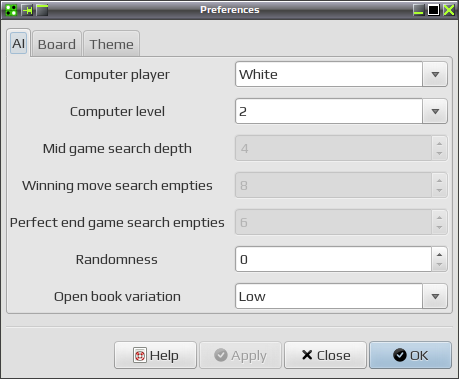Screen dimensions: 459x379
Task: Decrease Perfect end game search empties stepper
Action: (439, 228)
